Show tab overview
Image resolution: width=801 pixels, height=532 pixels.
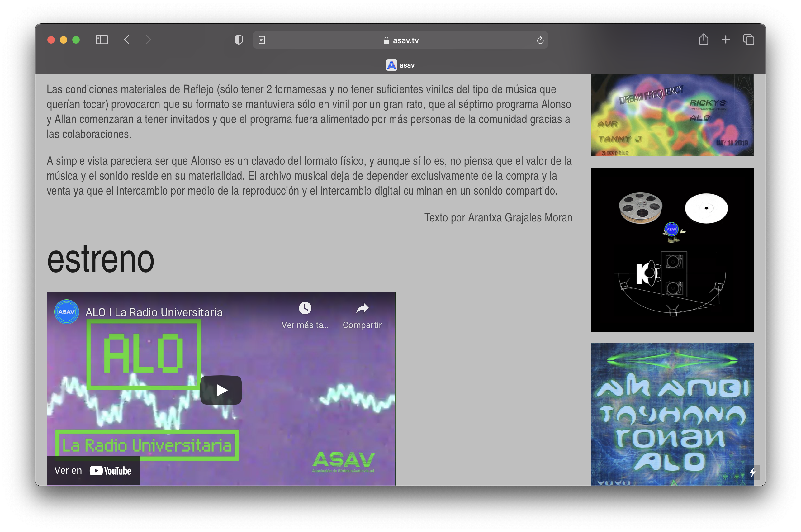[x=748, y=40]
